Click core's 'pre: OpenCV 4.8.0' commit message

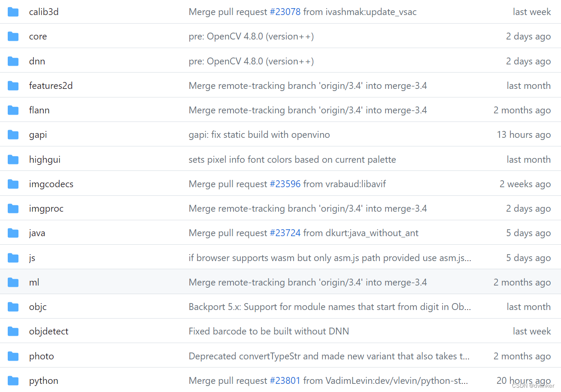click(251, 36)
